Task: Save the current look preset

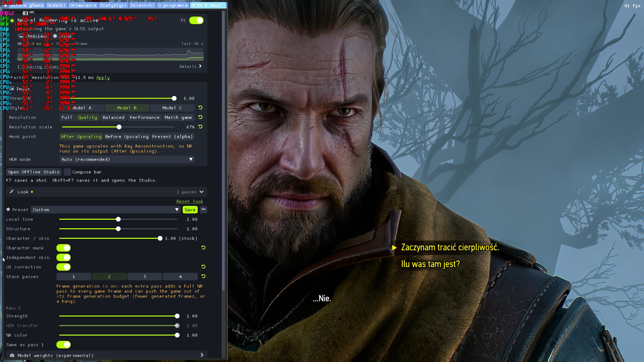Action: coord(190,210)
